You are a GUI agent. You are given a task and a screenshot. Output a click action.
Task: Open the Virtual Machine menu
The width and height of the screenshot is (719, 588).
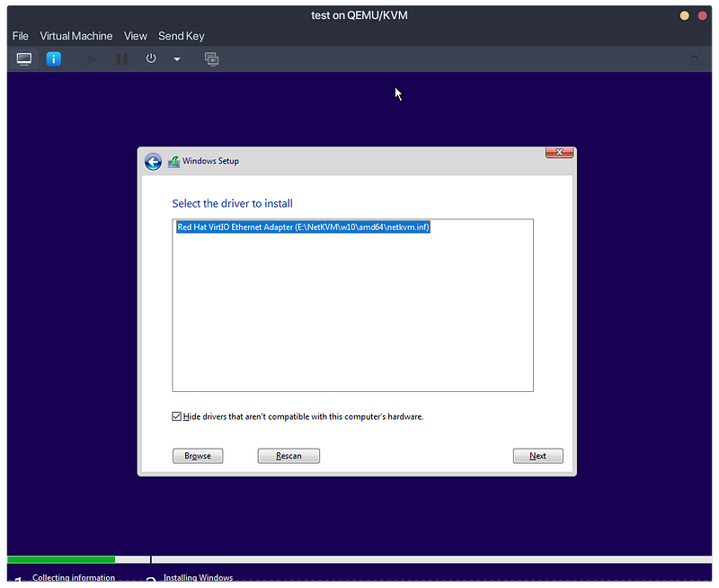76,36
